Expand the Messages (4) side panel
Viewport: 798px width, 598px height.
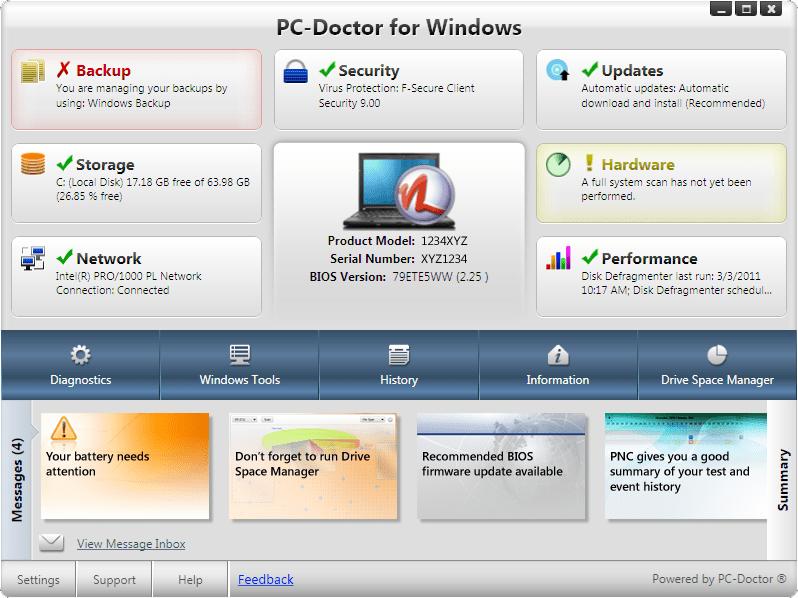(17, 482)
